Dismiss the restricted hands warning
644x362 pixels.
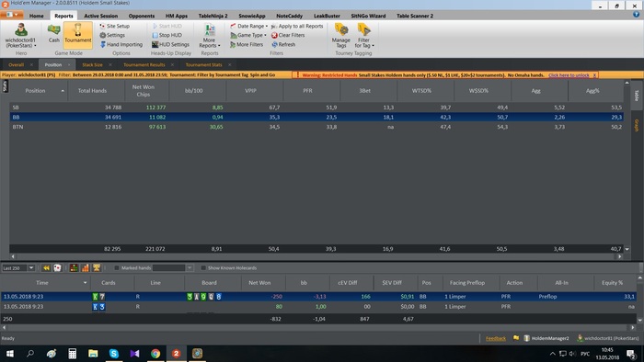(594, 75)
